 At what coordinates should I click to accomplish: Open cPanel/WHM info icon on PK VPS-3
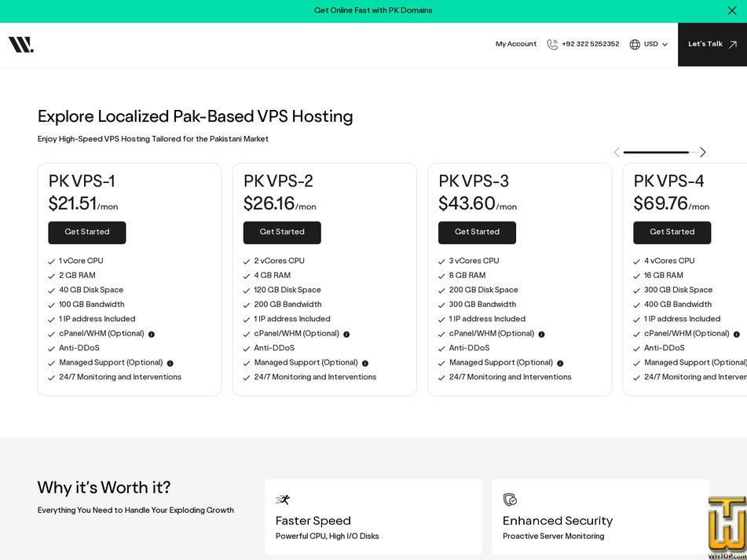(541, 334)
